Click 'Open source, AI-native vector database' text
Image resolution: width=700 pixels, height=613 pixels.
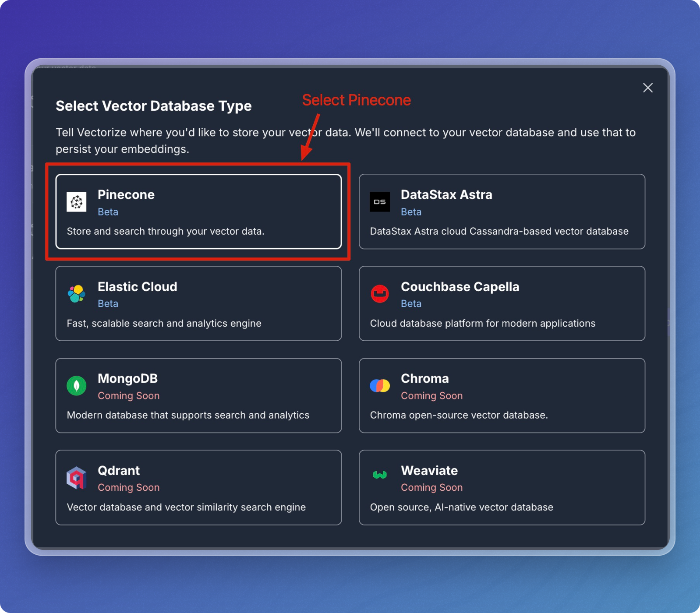[461, 507]
